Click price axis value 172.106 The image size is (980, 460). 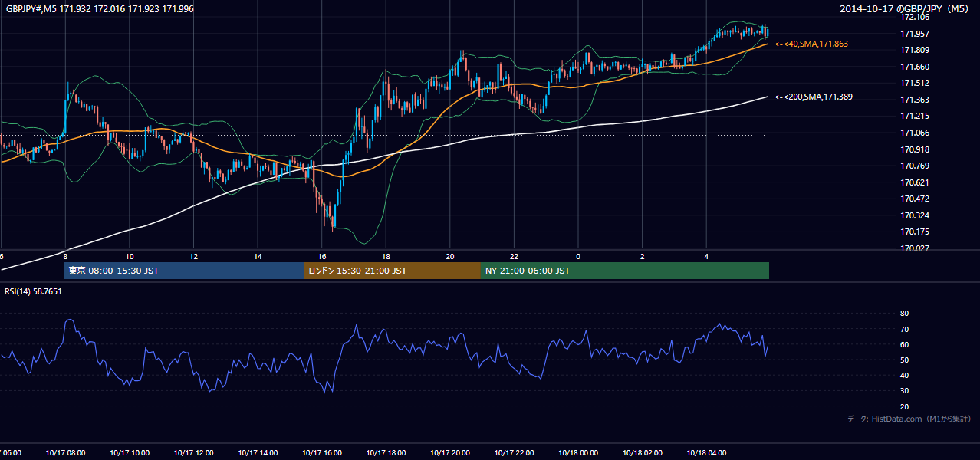tap(915, 17)
